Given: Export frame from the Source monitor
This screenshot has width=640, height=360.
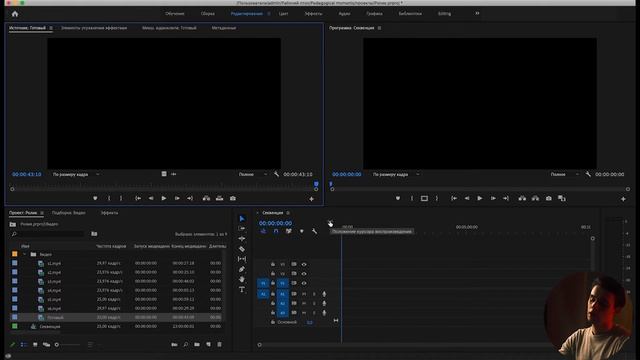Looking at the screenshot, I should pyautogui.click(x=233, y=198).
